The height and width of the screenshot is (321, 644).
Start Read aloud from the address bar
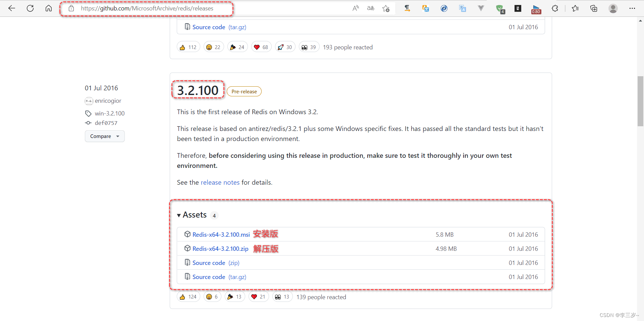click(x=356, y=8)
